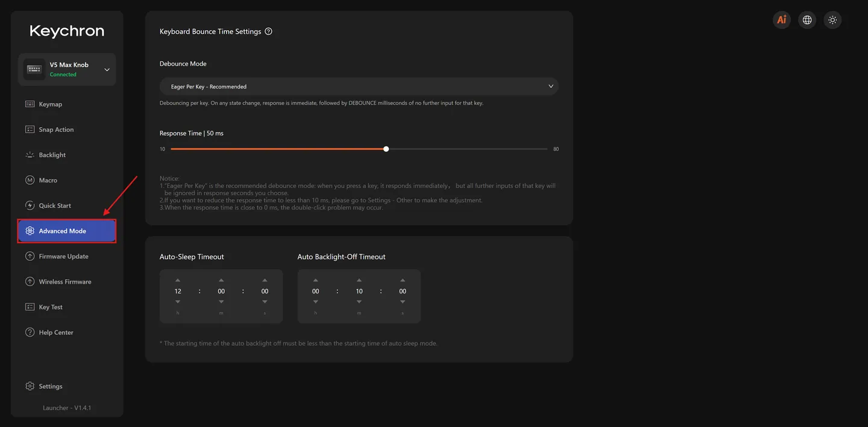Decrease Auto Backlight-Off Timeout seconds
The image size is (868, 427).
[403, 302]
